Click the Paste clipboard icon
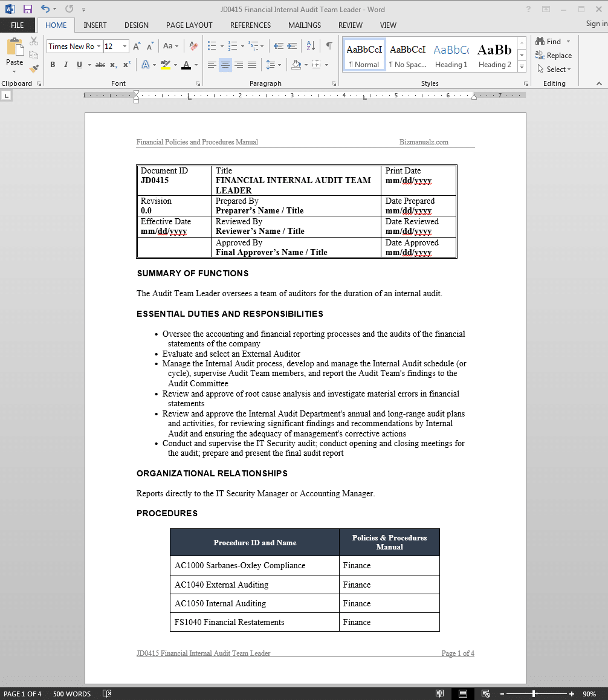608x700 pixels. pos(15,47)
